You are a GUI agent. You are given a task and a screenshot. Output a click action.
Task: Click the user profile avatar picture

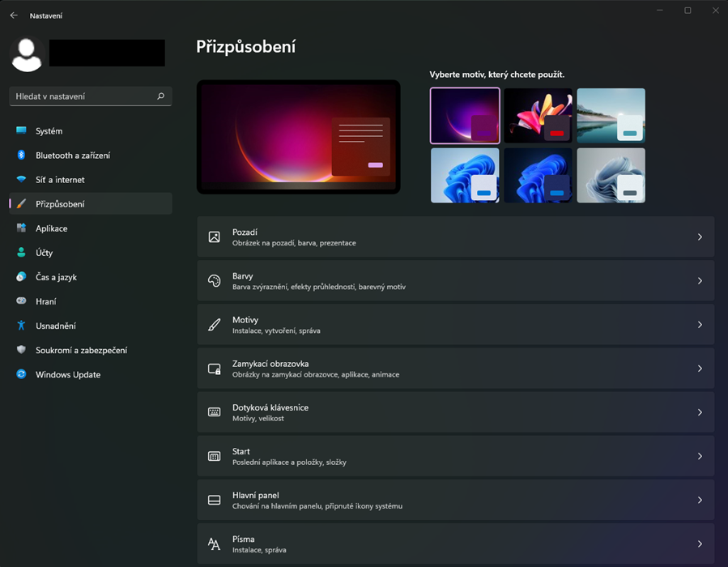[x=27, y=53]
